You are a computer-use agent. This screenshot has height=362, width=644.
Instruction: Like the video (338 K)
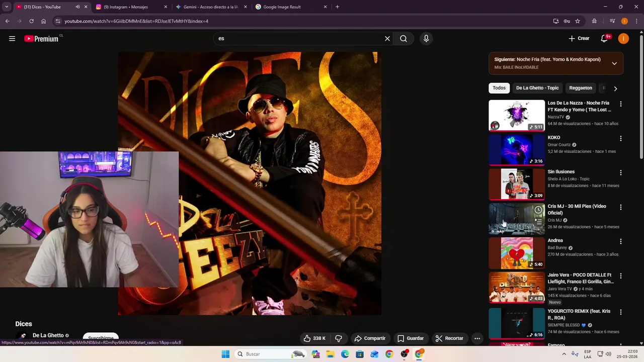(314, 338)
